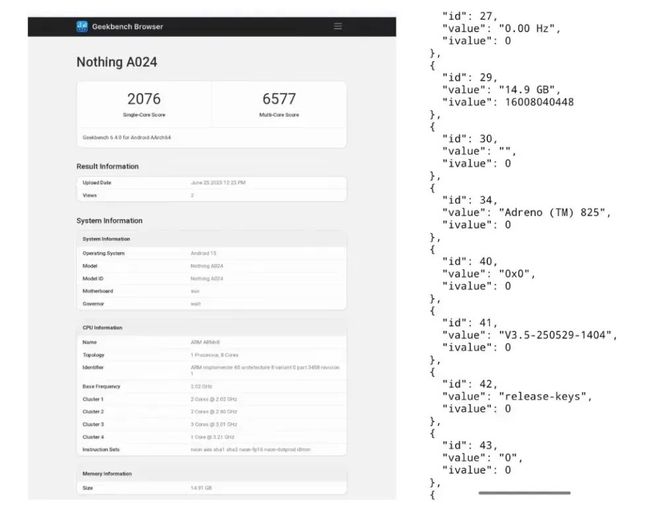
Task: Open the hamburger menu icon
Action: point(338,27)
